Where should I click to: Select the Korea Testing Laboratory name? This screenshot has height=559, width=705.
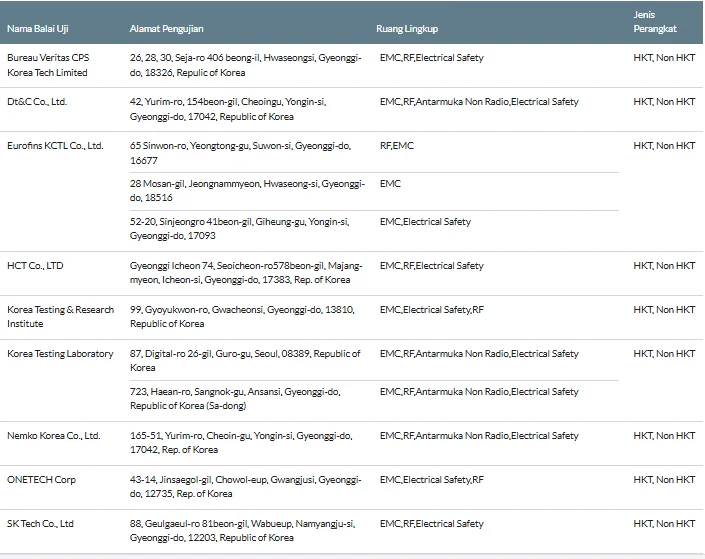point(60,353)
